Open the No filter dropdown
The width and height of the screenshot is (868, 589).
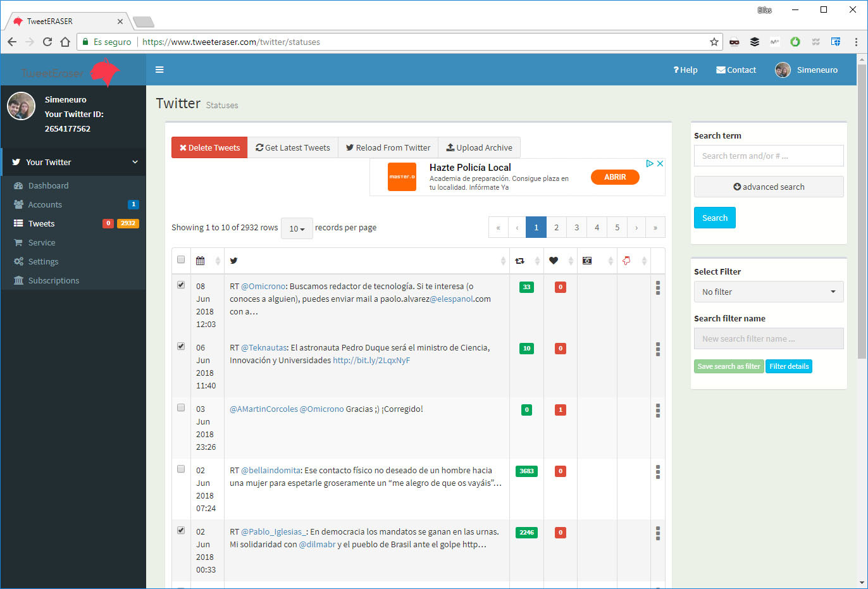click(x=768, y=291)
